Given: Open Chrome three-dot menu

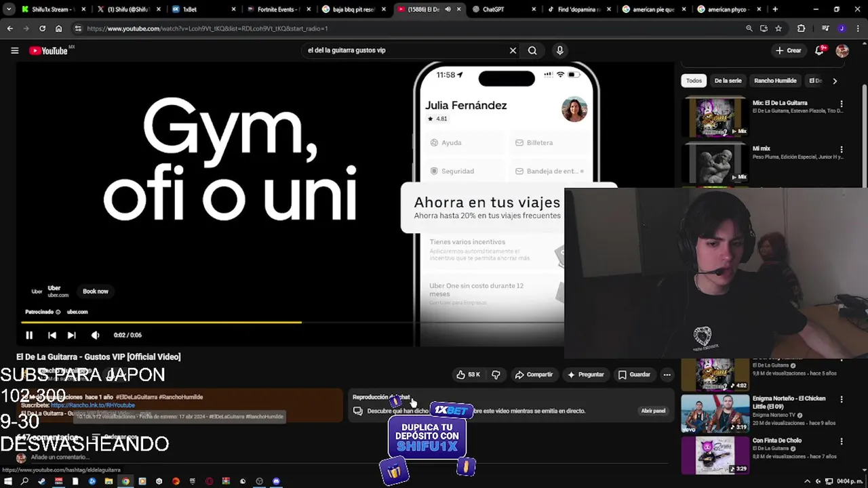Looking at the screenshot, I should [858, 28].
